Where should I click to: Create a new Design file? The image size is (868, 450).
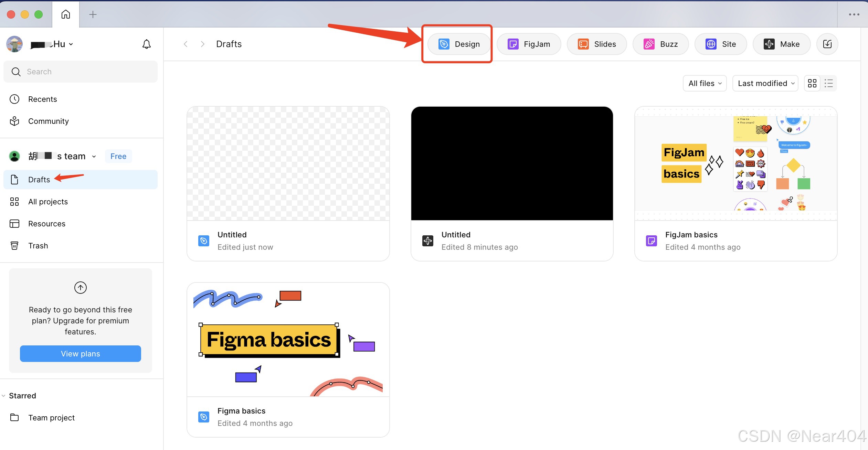(x=458, y=44)
